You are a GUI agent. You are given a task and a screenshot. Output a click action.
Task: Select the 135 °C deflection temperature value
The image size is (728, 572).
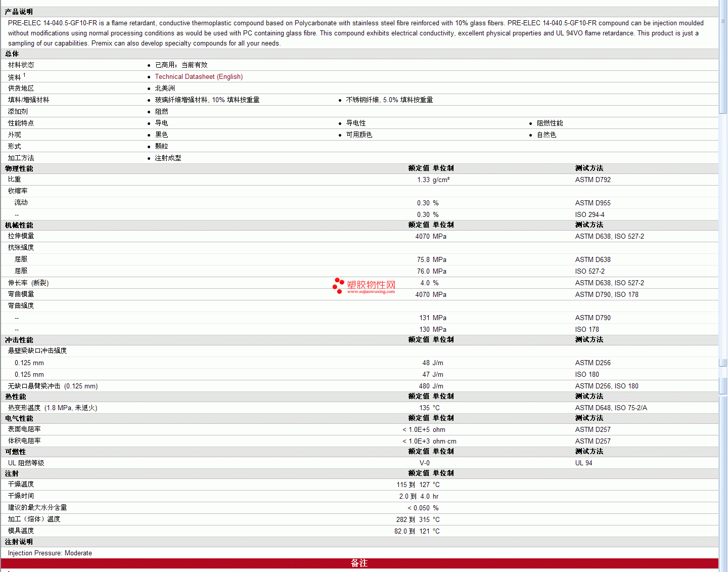[430, 408]
